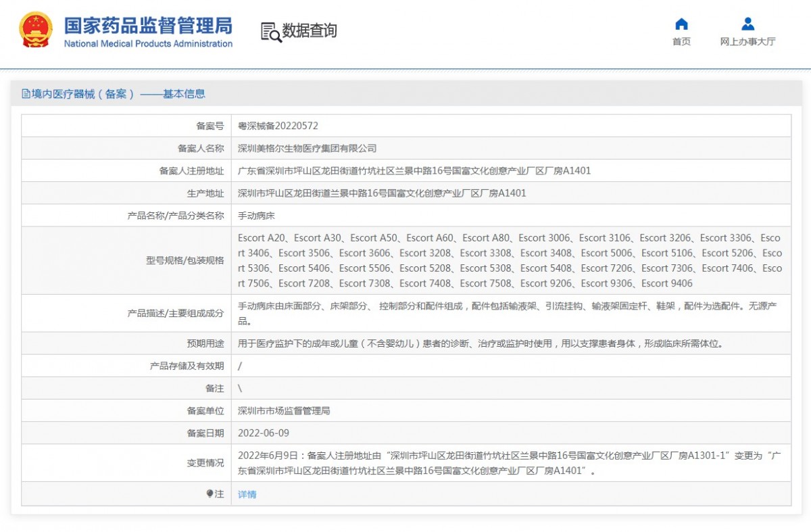This screenshot has width=811, height=532.
Task: Click the document icon beside 境内医疗器械
Action: click(26, 94)
